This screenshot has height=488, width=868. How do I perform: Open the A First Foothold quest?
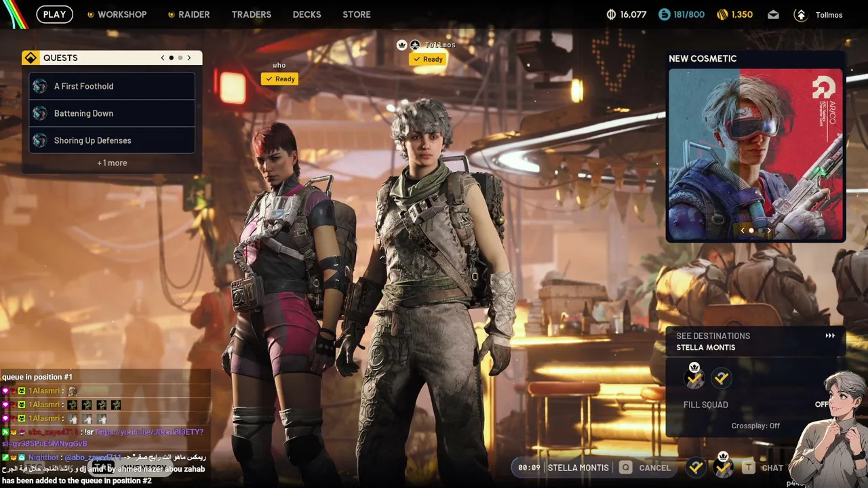click(x=112, y=86)
